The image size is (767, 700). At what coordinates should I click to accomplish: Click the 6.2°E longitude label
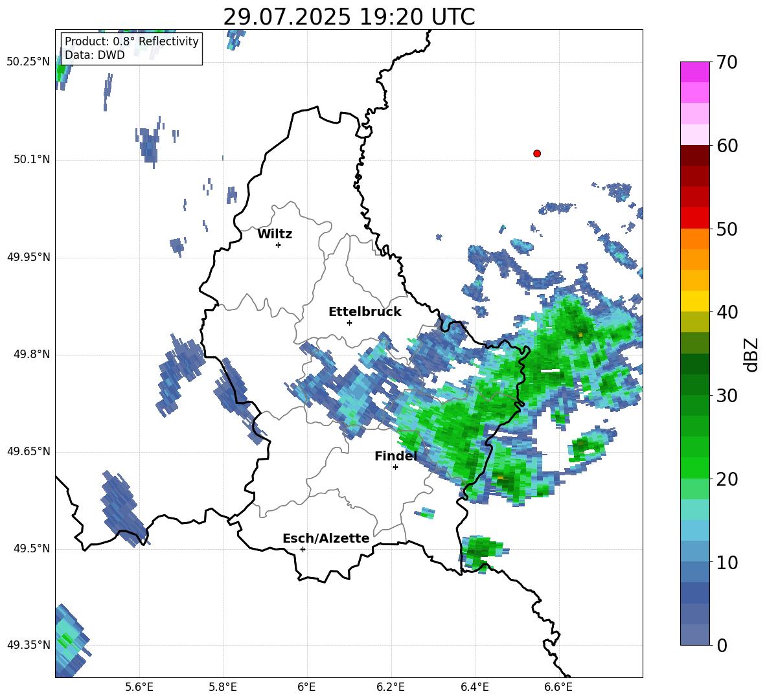point(391,687)
